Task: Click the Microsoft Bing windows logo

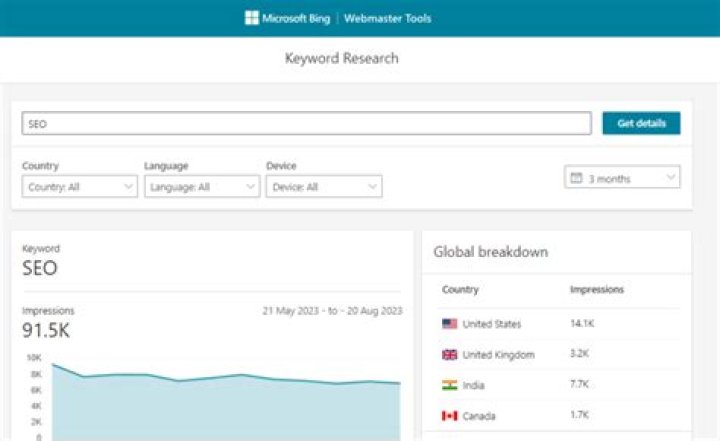Action: point(252,18)
